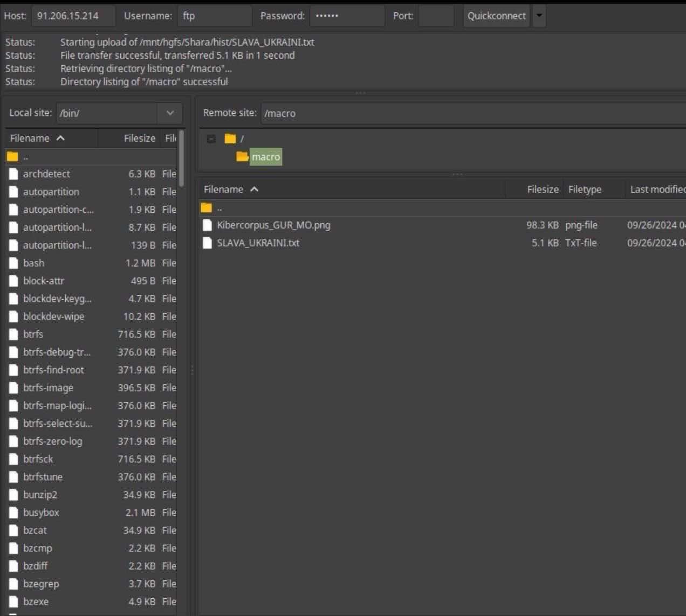The width and height of the screenshot is (686, 616).
Task: Click the busybox file icon
Action: point(13,513)
